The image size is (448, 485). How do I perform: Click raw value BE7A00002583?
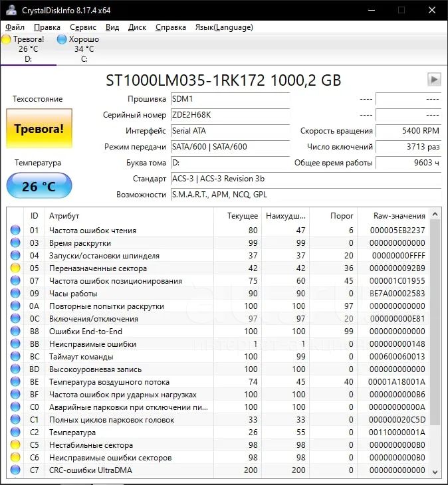[x=397, y=293]
